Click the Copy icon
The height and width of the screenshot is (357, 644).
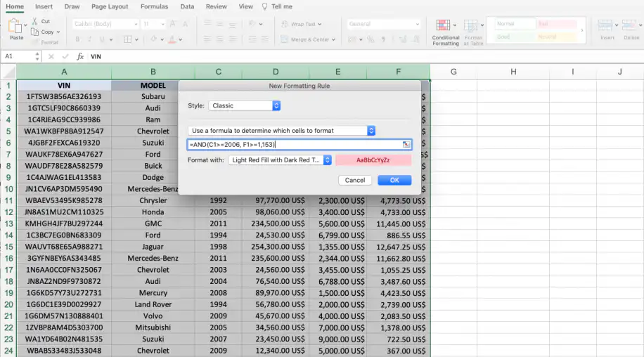tap(35, 32)
